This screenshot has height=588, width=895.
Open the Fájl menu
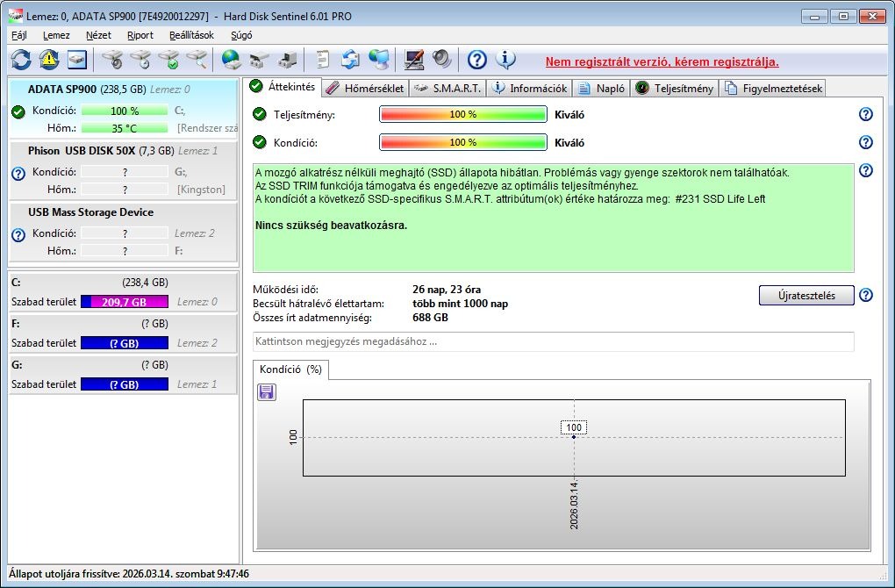[x=19, y=35]
